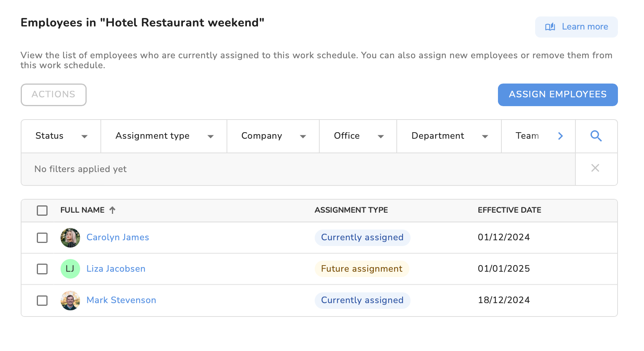Expand the Assignment type filter

(x=164, y=136)
